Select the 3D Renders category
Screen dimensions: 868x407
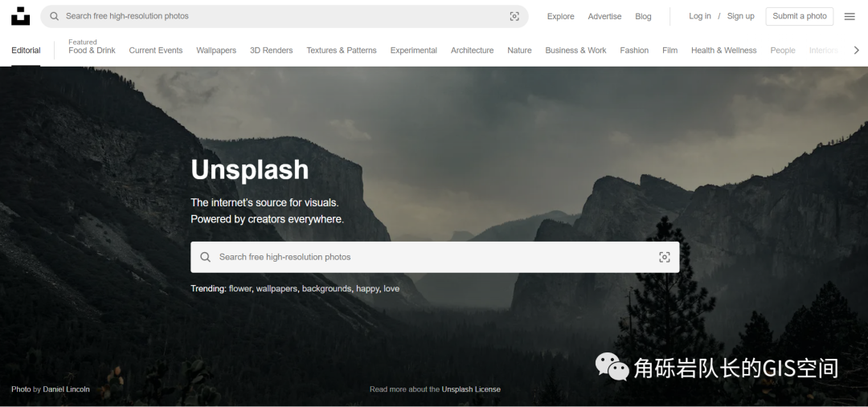coord(272,51)
